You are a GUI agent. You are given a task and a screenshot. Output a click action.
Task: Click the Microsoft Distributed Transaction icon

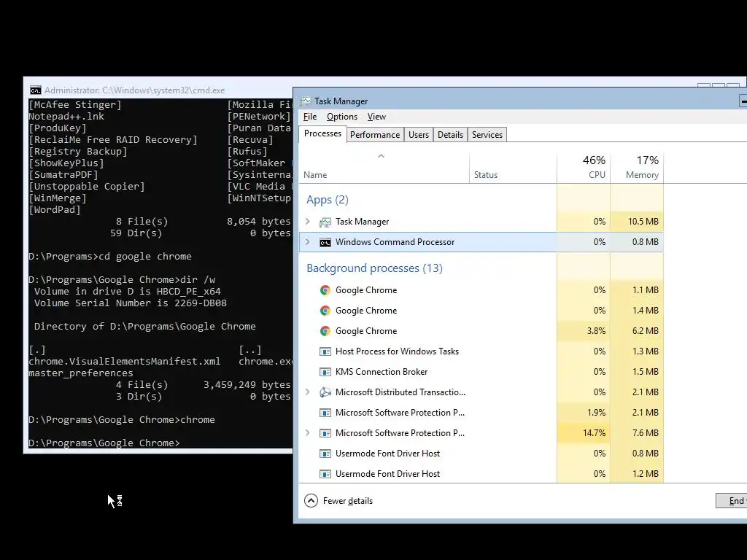[325, 392]
